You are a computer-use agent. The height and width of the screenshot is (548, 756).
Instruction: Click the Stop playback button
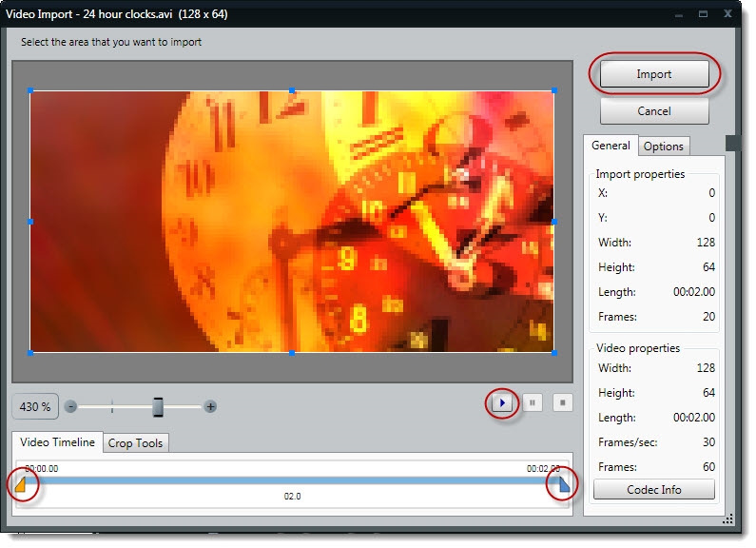tap(563, 403)
